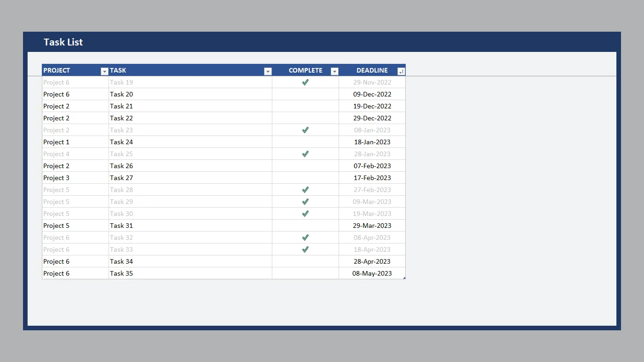Screen dimensions: 644x362
Task: Select the Project 1 cell
Action: coord(57,142)
